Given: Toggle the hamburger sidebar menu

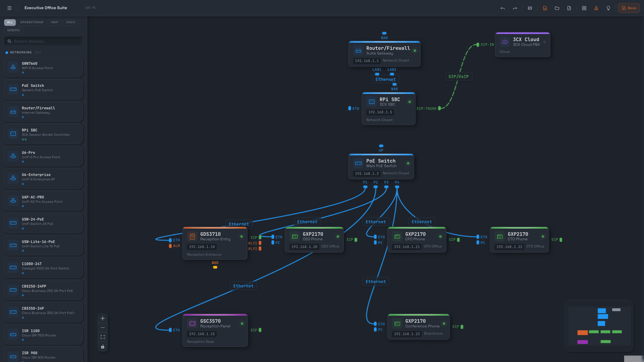Looking at the screenshot, I should click(9, 8).
